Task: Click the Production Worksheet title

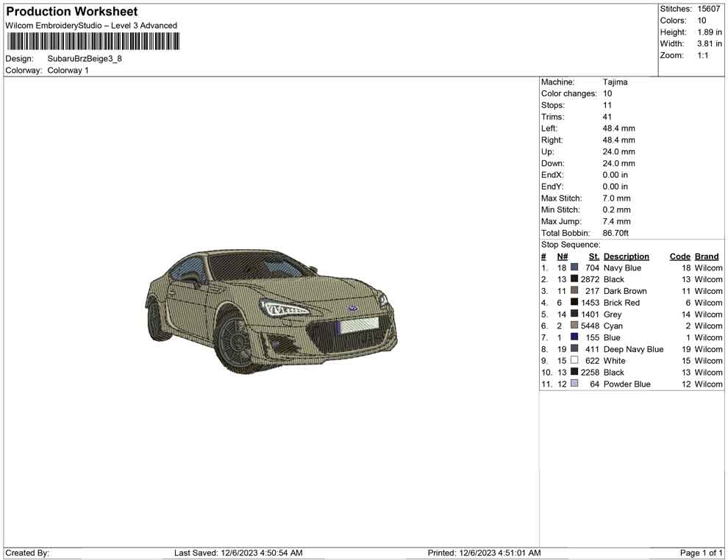Action: pyautogui.click(x=71, y=12)
